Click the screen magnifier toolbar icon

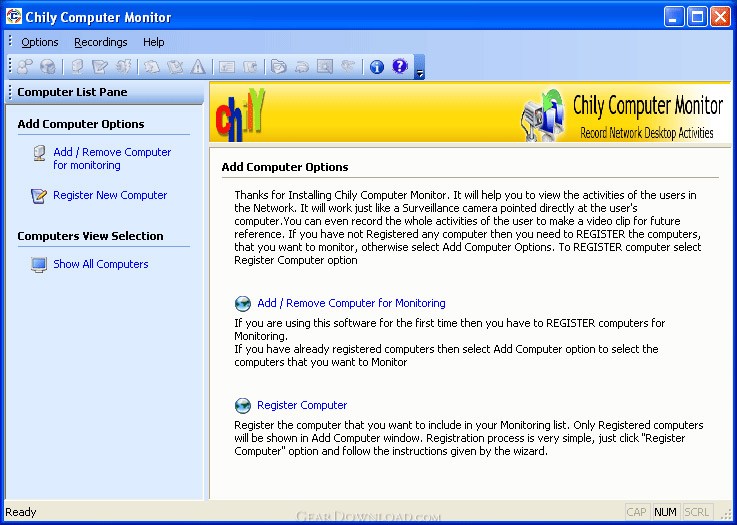(x=325, y=67)
